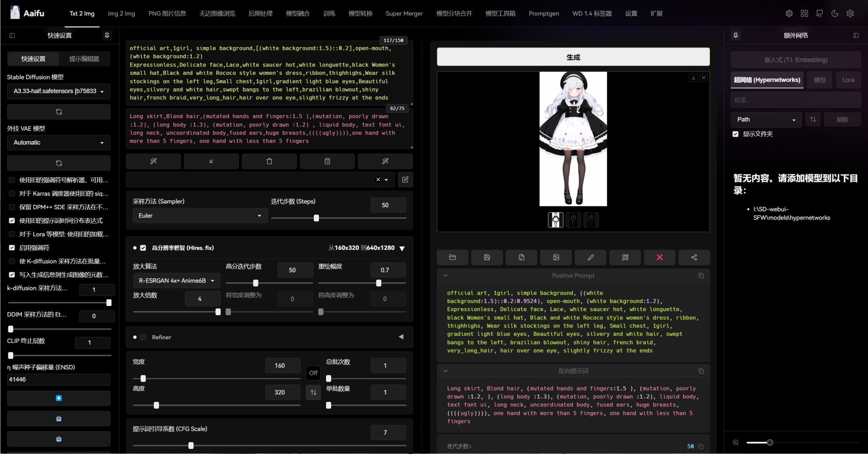Click the brush icon to send to inpaint
Screen dimensions: 868x454
[x=591, y=257]
